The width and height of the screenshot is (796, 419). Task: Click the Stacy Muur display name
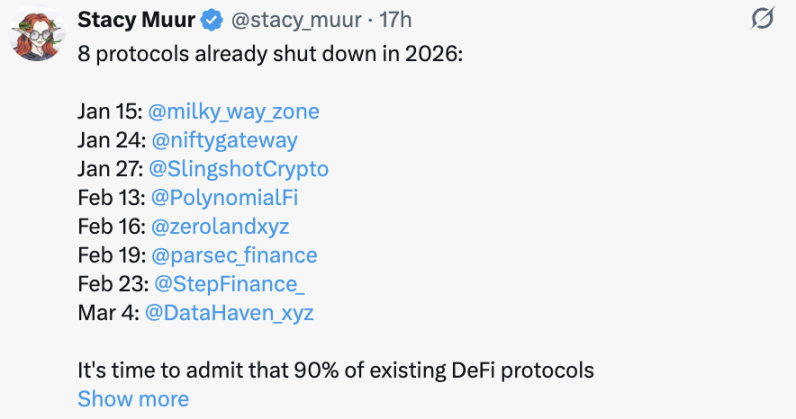point(138,19)
